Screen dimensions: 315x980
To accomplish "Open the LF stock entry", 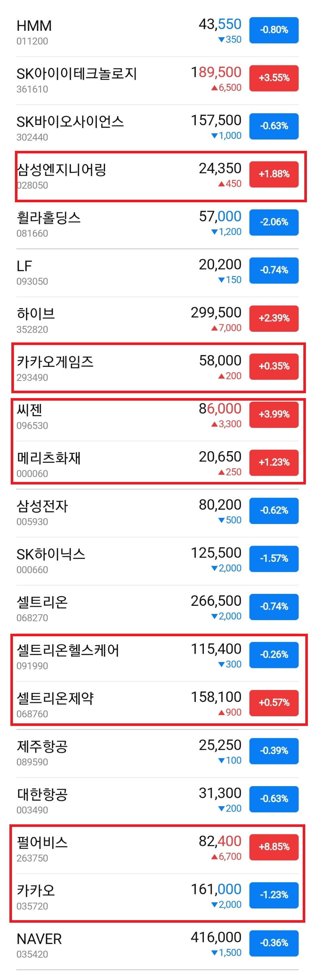I will 157,273.
